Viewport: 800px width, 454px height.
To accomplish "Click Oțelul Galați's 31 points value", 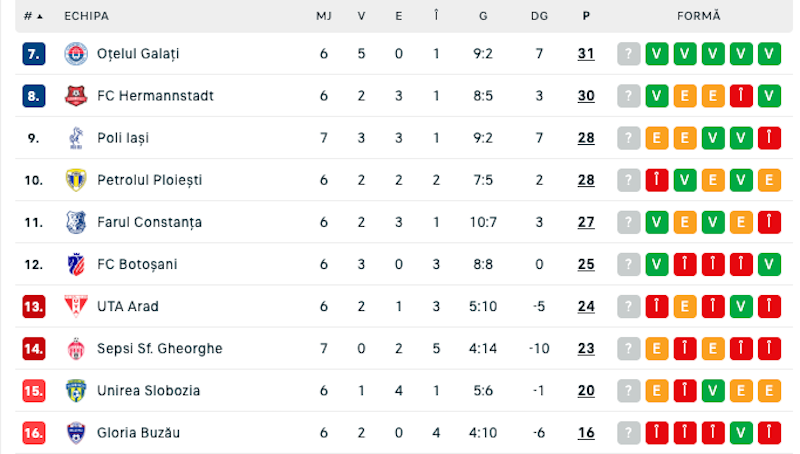I will tap(586, 54).
